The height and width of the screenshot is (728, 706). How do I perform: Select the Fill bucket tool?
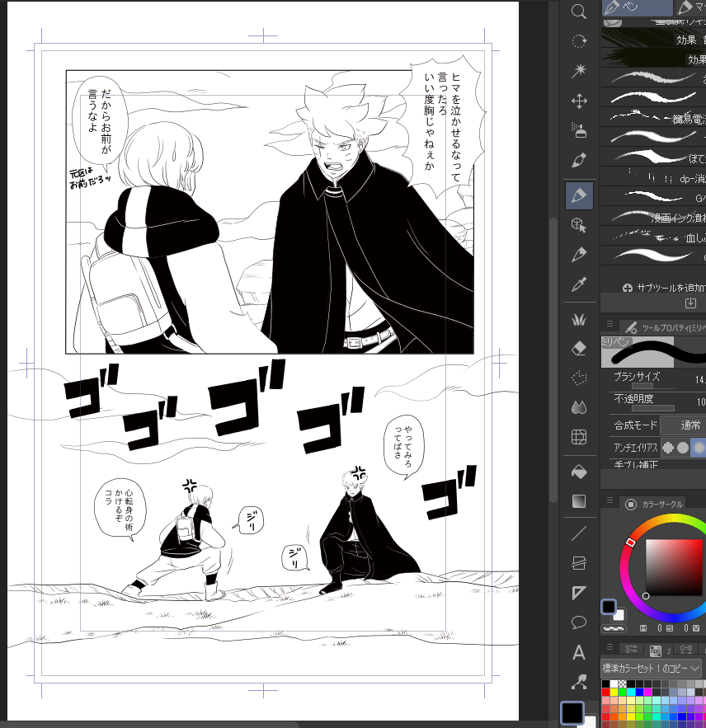[579, 472]
